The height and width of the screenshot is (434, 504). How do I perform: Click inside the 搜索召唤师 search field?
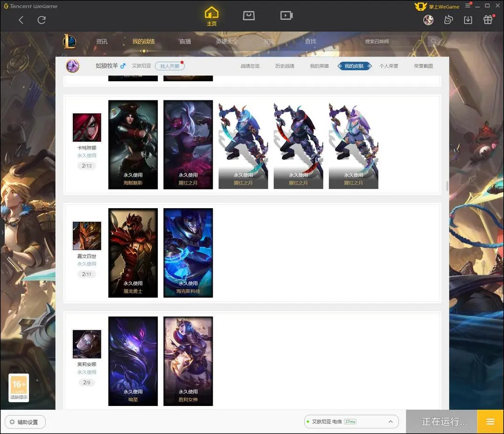(x=394, y=41)
